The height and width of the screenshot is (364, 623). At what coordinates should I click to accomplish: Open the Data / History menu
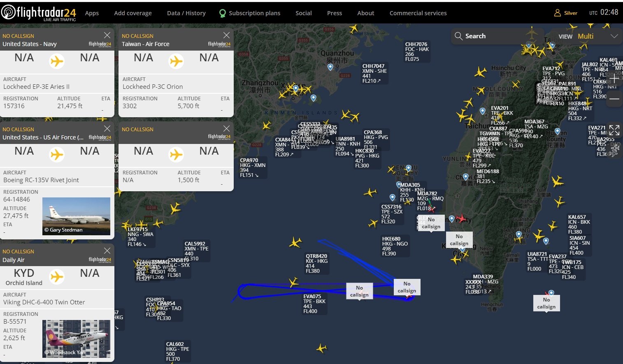(186, 13)
